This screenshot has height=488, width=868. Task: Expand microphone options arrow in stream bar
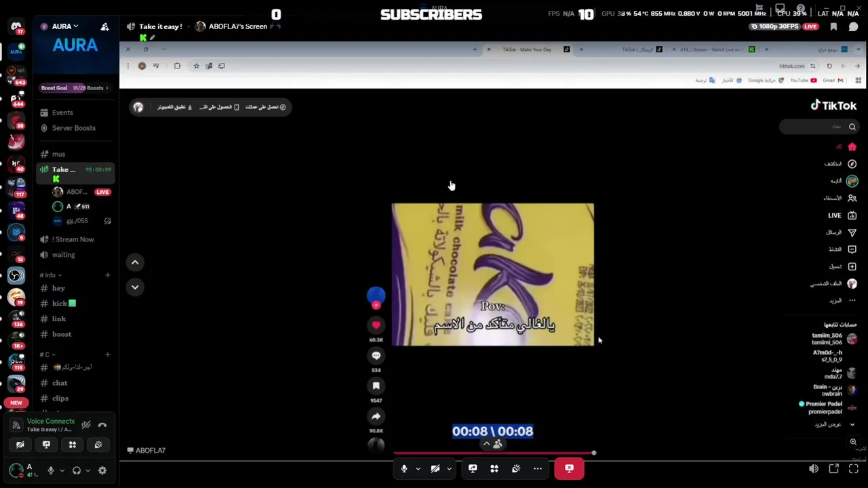click(x=418, y=468)
